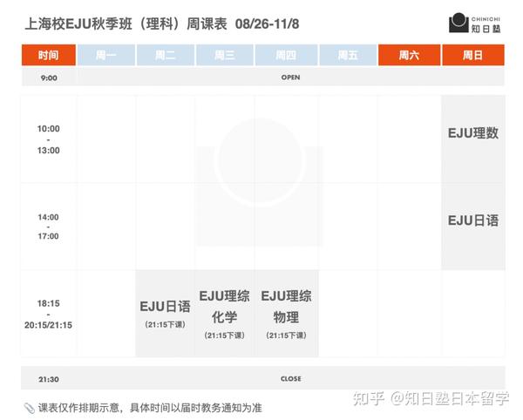Select the 时间 header cell
The image size is (523, 420).
49,55
